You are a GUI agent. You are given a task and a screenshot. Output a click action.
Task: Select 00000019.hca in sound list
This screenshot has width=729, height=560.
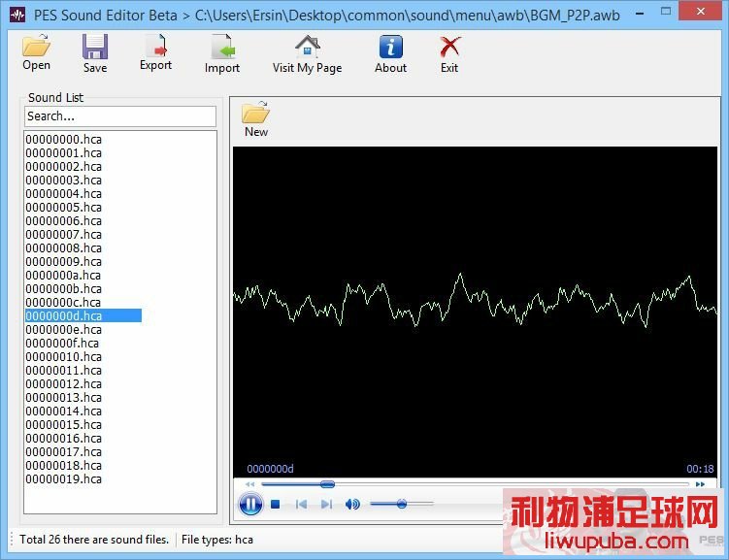[64, 479]
